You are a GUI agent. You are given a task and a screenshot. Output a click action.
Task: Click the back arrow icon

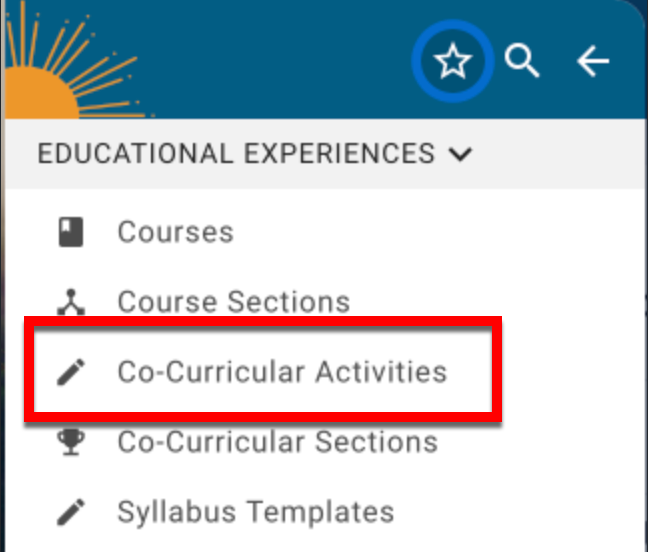pyautogui.click(x=593, y=62)
